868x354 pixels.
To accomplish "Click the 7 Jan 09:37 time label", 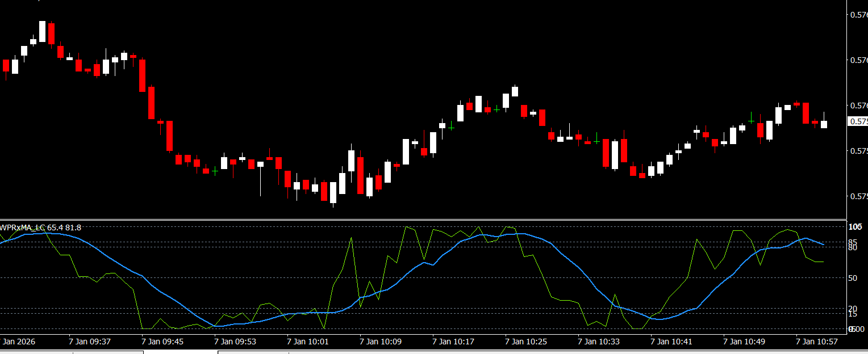I will point(89,342).
